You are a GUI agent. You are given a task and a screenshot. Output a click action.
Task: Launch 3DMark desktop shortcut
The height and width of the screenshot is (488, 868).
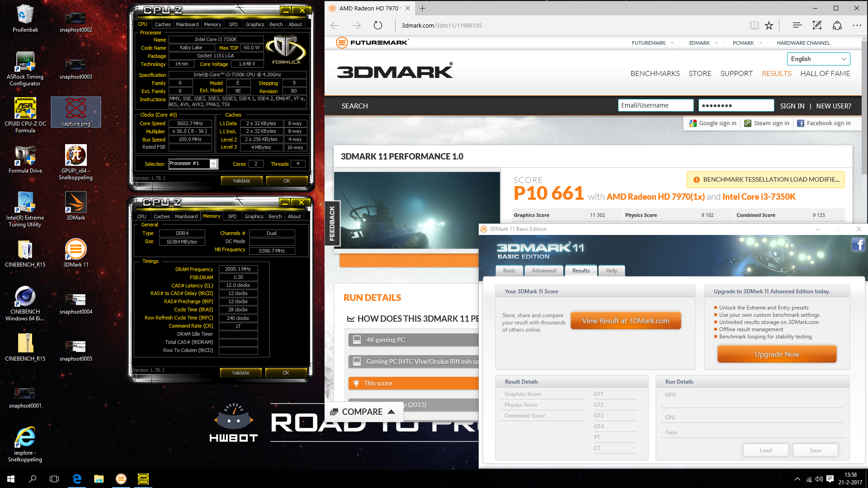point(75,206)
